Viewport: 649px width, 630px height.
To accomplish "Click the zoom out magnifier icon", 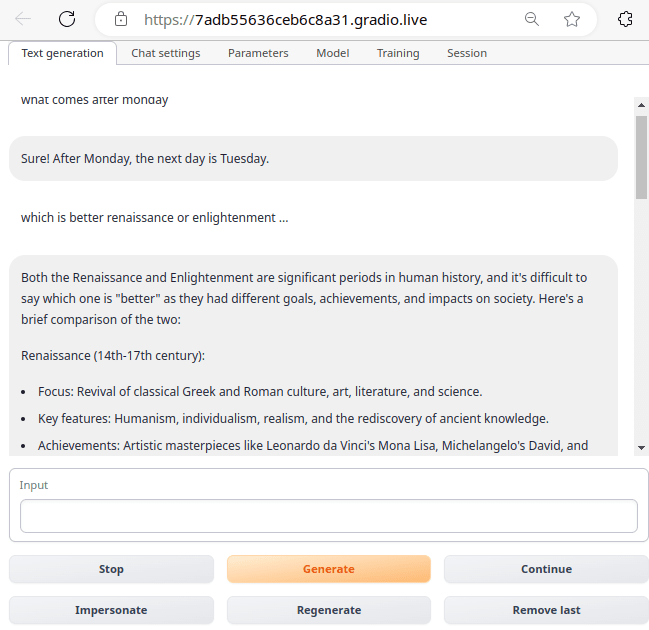I will click(x=532, y=19).
